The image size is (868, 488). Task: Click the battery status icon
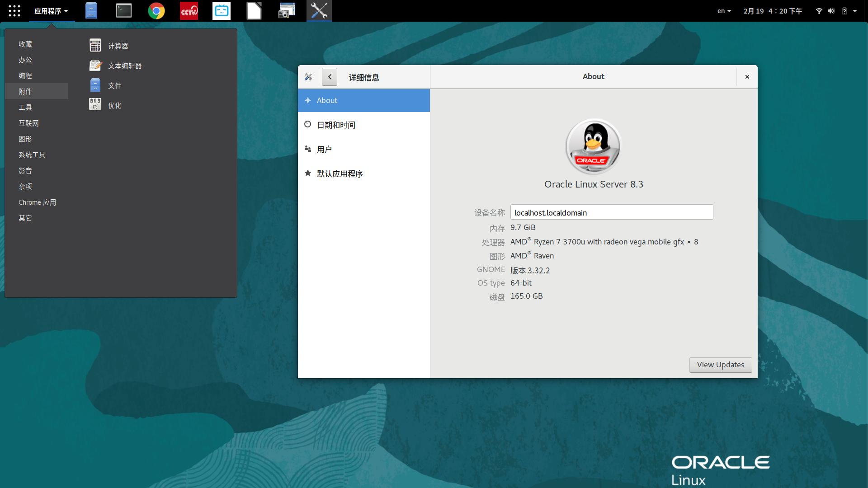point(844,11)
